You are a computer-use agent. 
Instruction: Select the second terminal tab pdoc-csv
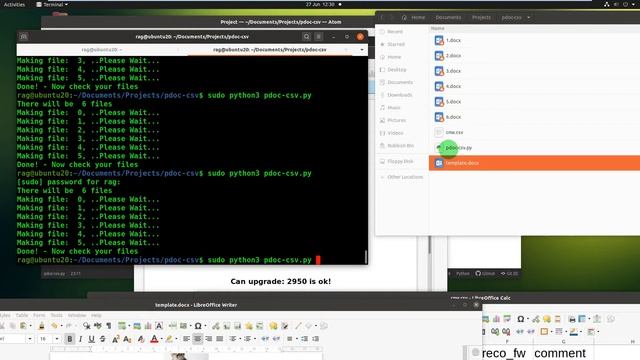point(270,50)
